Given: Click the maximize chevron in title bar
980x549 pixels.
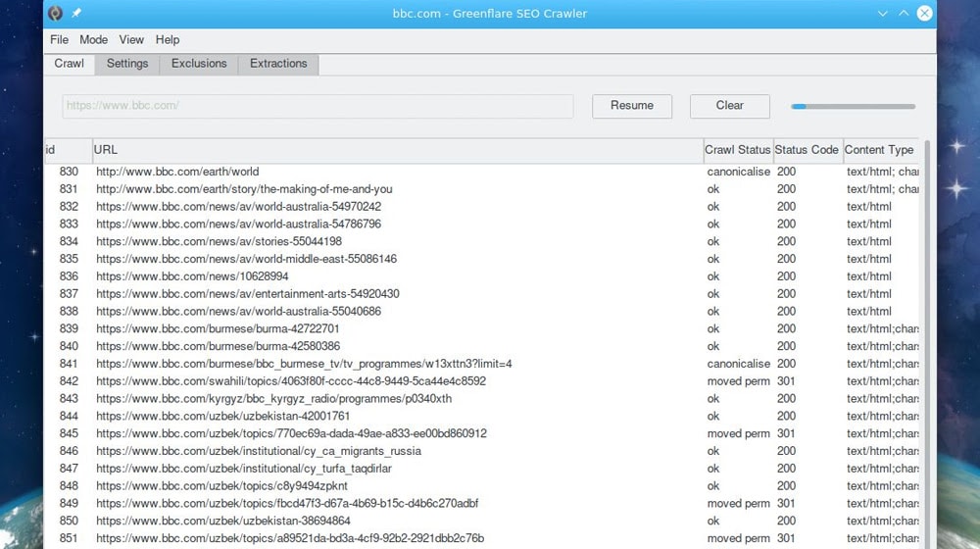Looking at the screenshot, I should coord(904,13).
